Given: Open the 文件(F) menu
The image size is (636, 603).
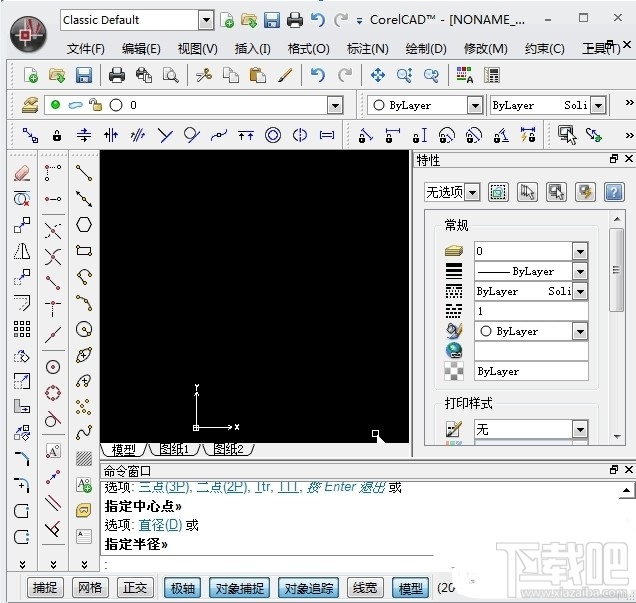Looking at the screenshot, I should point(85,49).
